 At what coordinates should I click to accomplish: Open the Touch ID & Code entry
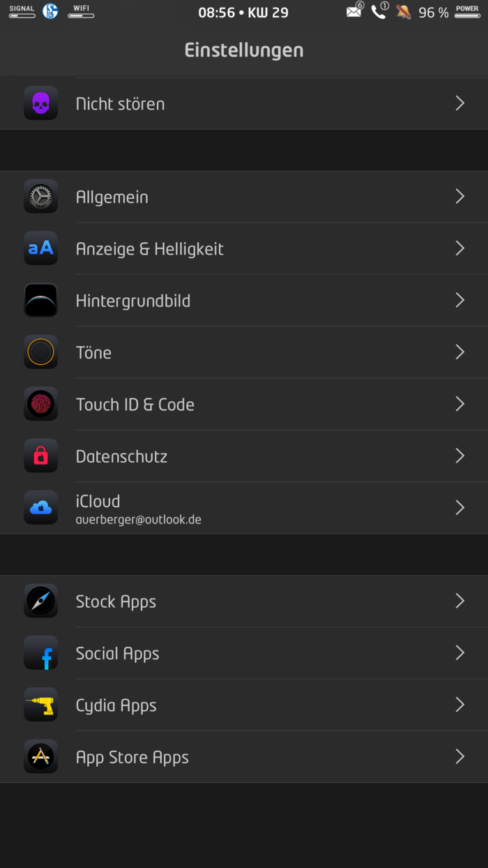pyautogui.click(x=135, y=405)
